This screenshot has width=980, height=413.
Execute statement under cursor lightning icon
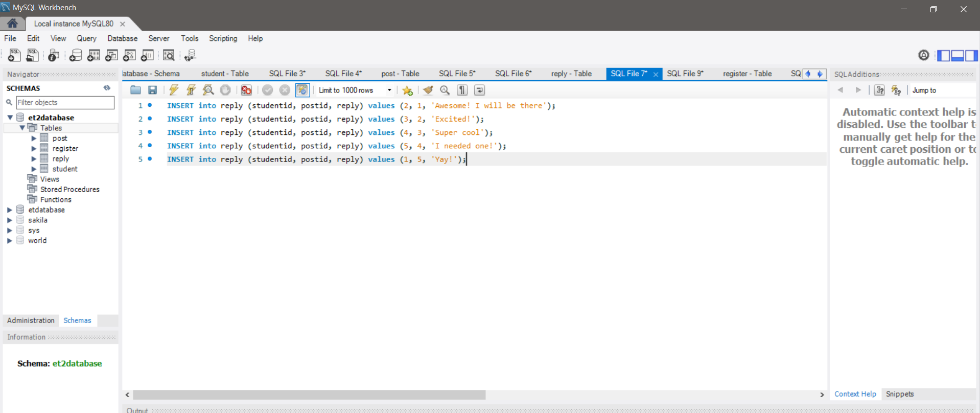191,90
